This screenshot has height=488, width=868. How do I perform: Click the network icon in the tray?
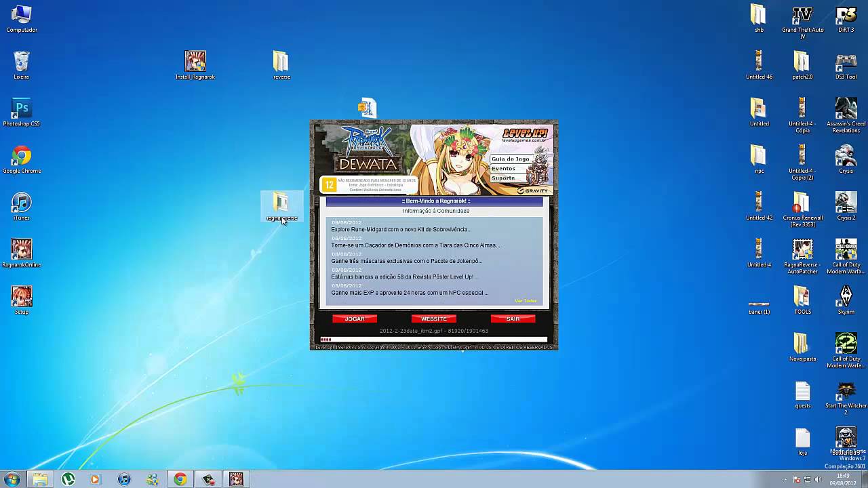pos(808,480)
